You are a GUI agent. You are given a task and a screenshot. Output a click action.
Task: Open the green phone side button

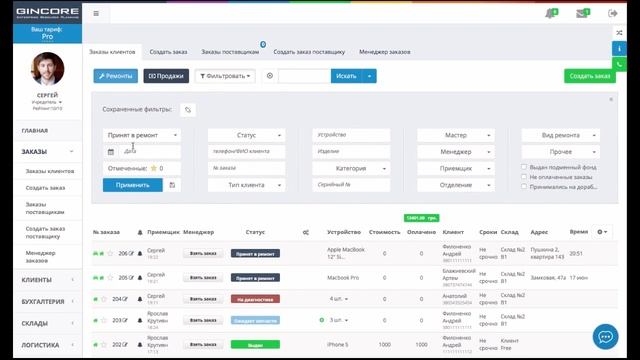[x=619, y=64]
